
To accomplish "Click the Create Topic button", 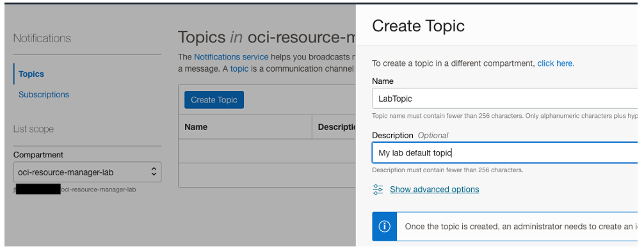I will click(214, 100).
